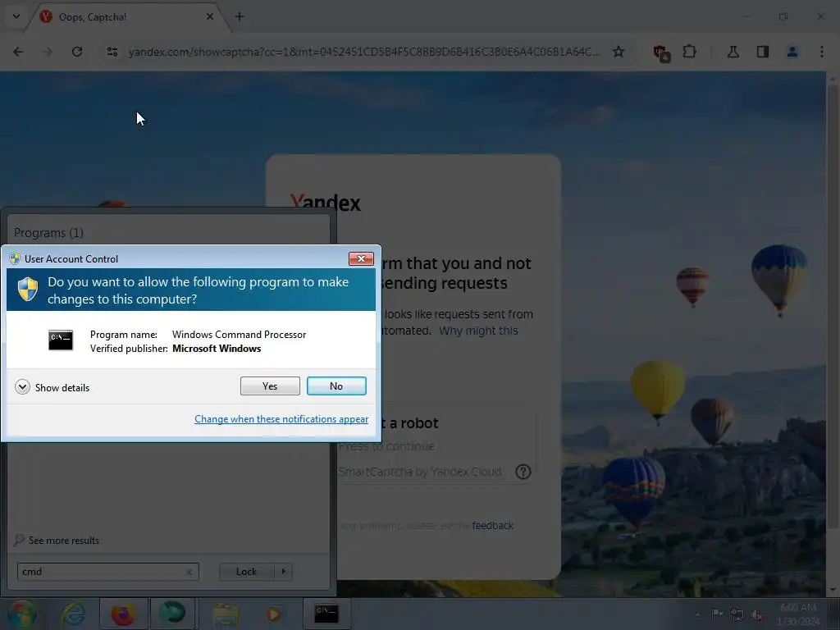
Task: Open Firefox from the taskbar
Action: point(123,614)
